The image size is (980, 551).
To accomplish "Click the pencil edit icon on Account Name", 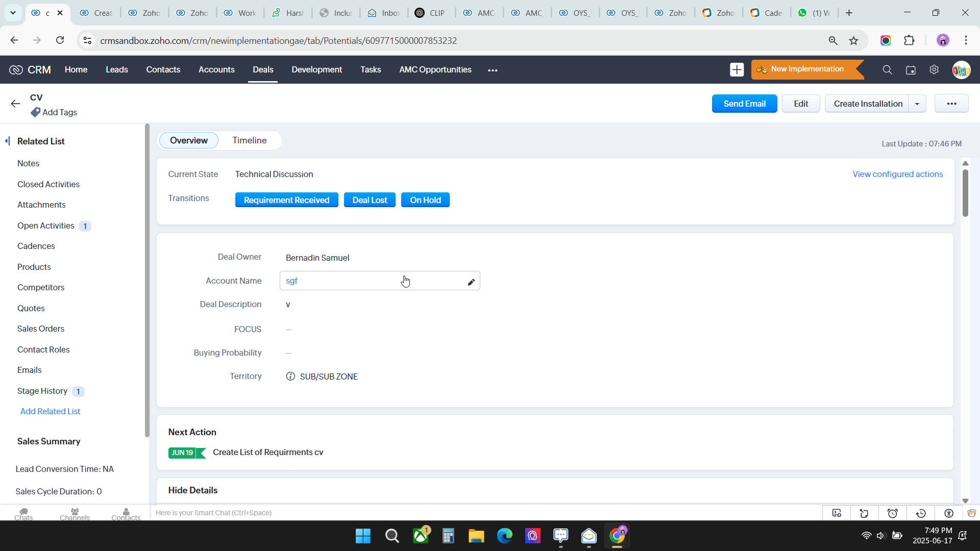I will click(471, 282).
